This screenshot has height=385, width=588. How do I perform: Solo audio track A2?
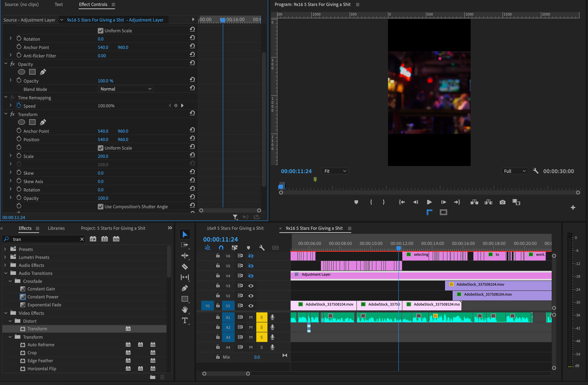click(261, 327)
